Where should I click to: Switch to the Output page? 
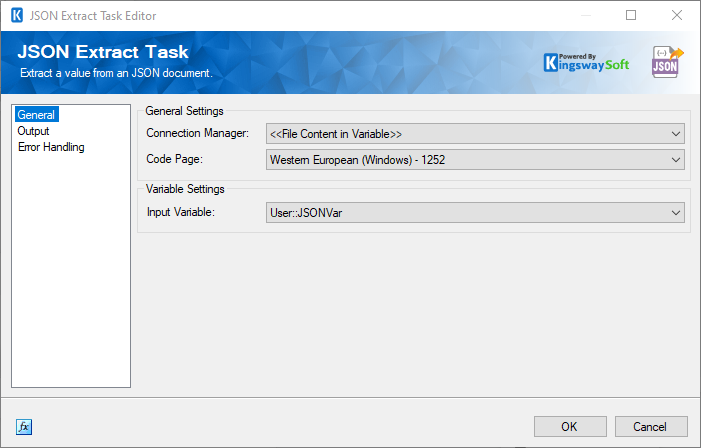[33, 131]
